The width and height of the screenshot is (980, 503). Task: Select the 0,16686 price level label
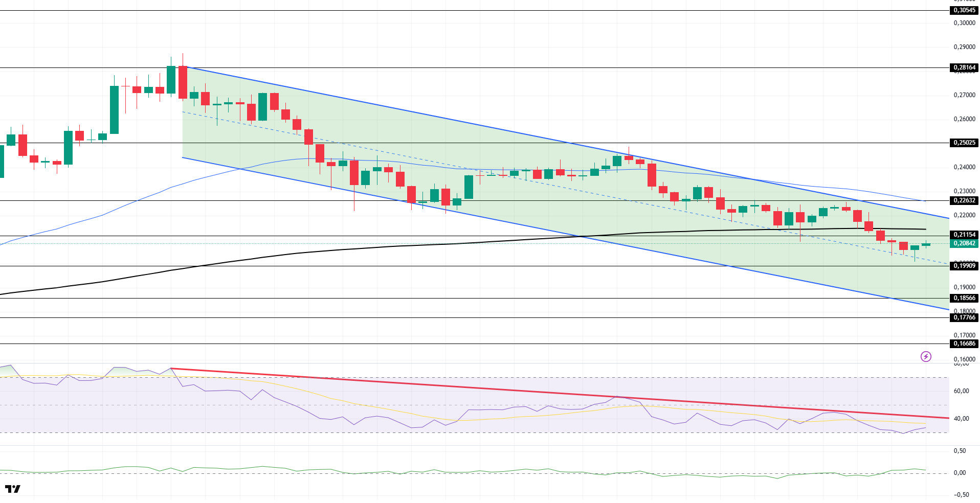pyautogui.click(x=964, y=344)
